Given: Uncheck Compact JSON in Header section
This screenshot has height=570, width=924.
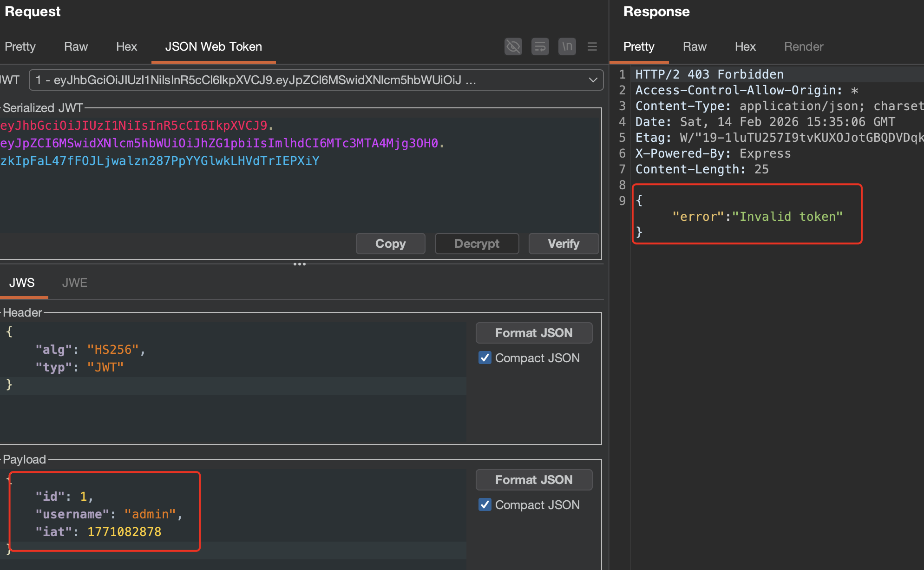Looking at the screenshot, I should pyautogui.click(x=485, y=358).
